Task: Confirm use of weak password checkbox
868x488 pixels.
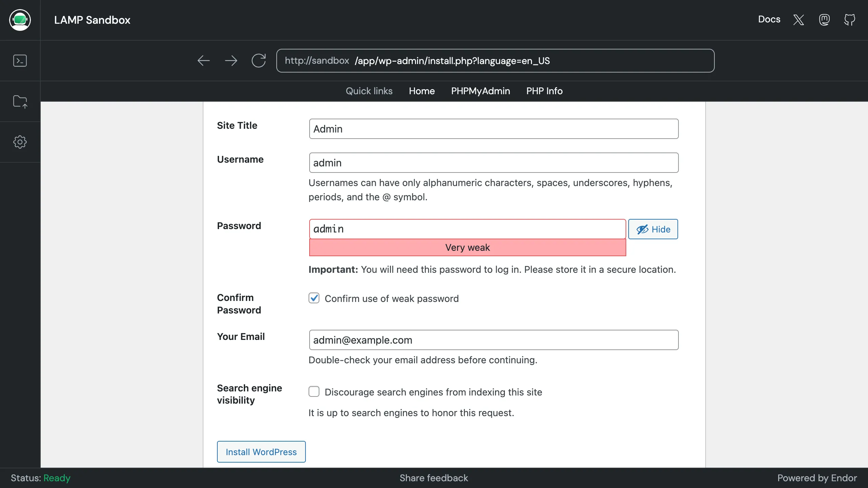Action: (x=314, y=298)
